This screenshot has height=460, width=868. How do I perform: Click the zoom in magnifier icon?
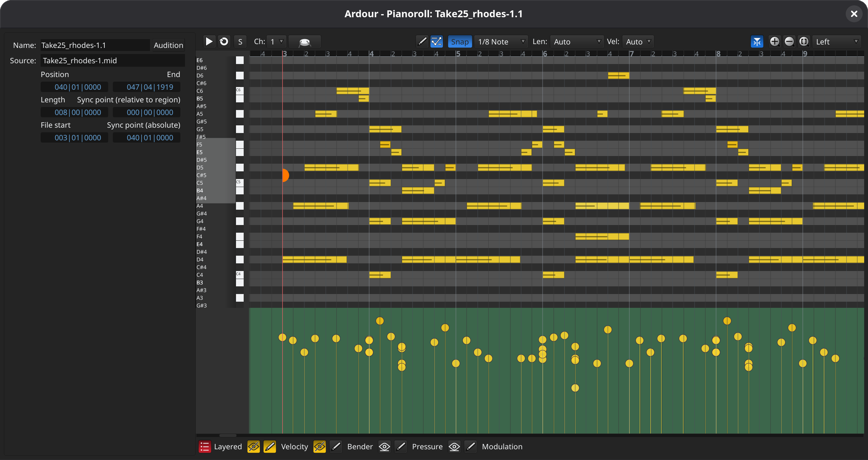tap(774, 41)
